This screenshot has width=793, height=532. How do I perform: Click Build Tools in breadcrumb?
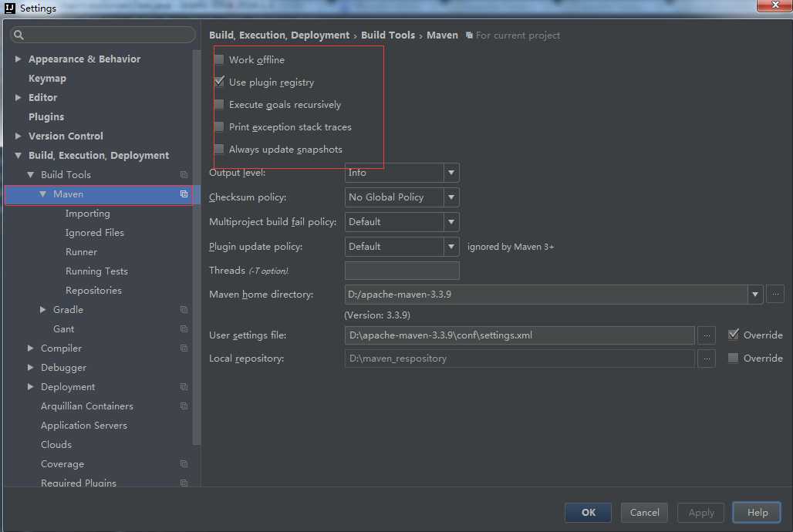388,35
